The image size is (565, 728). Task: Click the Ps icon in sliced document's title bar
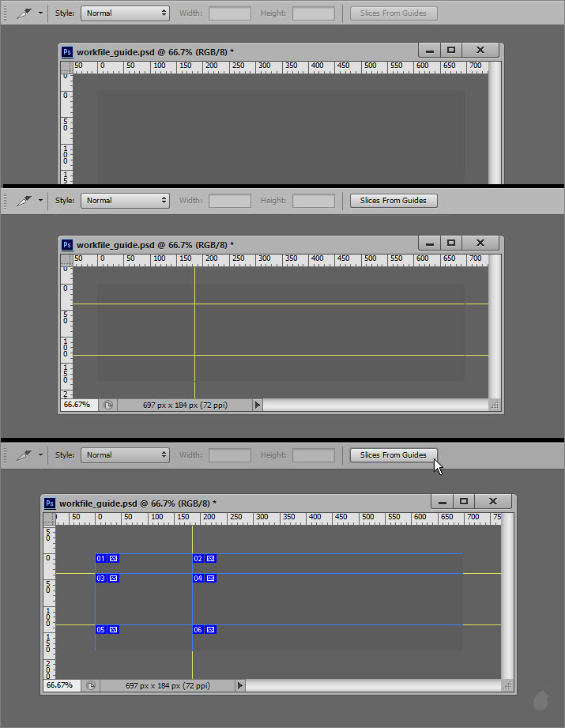pos(50,503)
